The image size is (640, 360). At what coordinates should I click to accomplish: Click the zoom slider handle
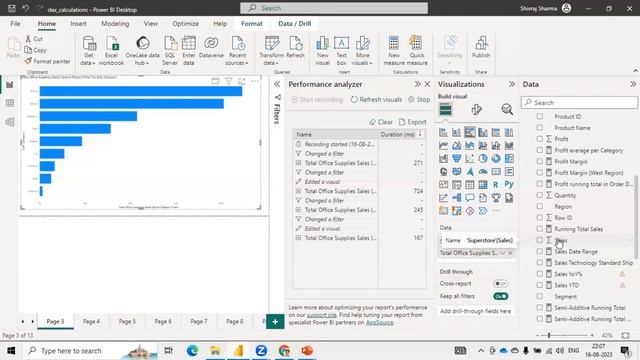[x=549, y=335]
